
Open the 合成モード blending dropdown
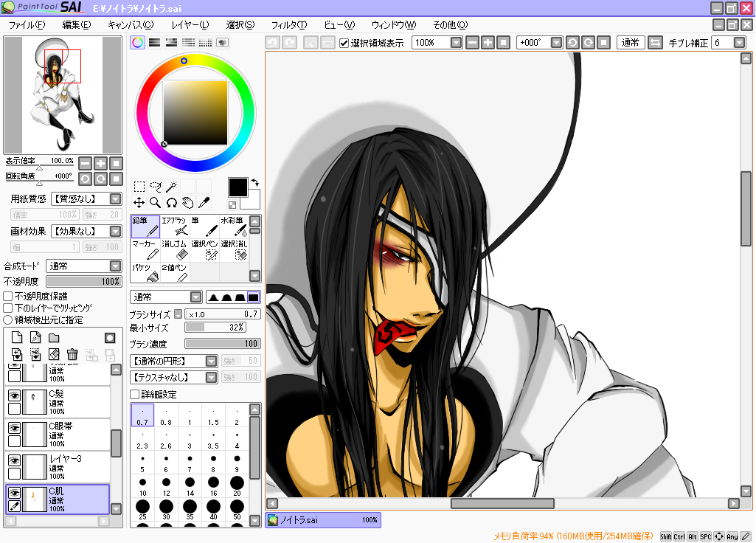click(84, 266)
